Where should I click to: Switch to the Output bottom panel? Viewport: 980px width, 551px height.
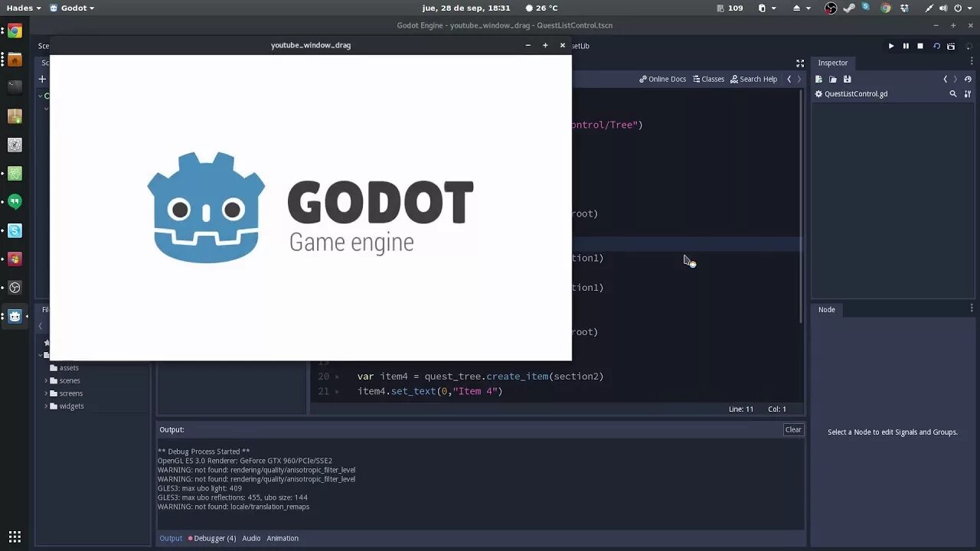[x=171, y=538]
